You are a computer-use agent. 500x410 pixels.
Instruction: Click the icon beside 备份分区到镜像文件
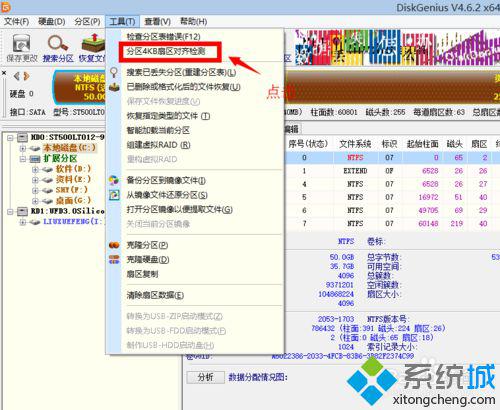point(114,180)
